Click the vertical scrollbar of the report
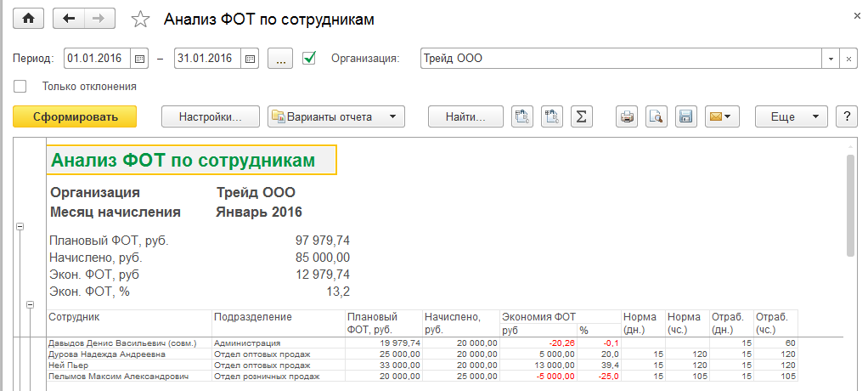Screen dimensions: 868x391 coord(851,206)
